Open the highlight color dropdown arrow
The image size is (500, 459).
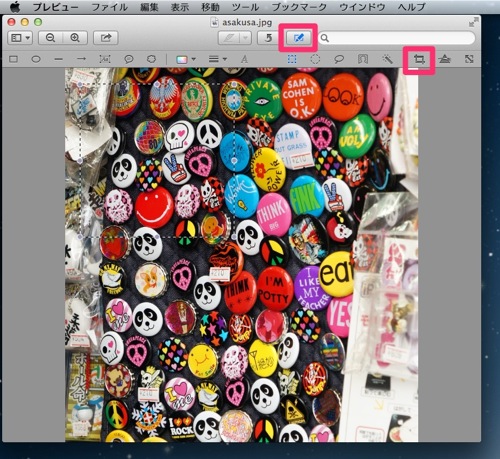click(x=246, y=38)
